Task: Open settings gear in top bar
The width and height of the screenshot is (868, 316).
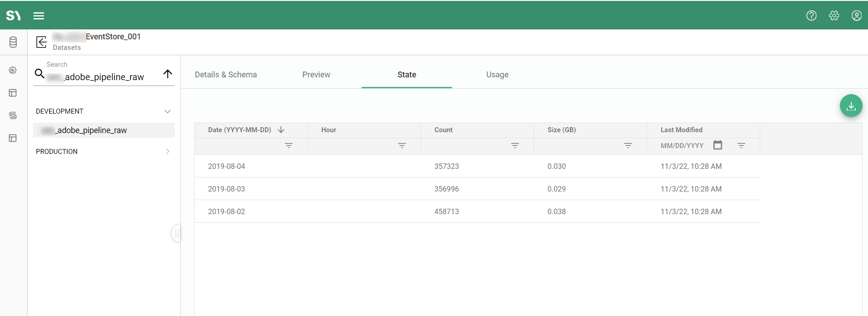Action: pos(834,16)
